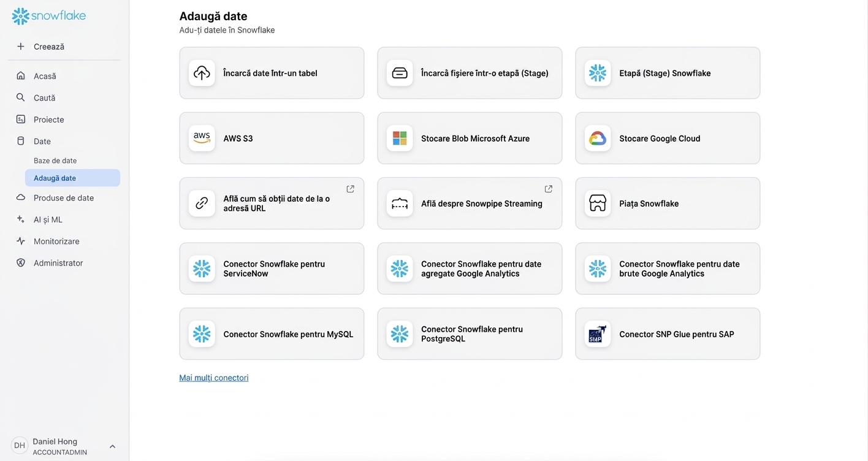The width and height of the screenshot is (868, 461).
Task: Select Stocare Google Cloud label
Action: tap(660, 139)
